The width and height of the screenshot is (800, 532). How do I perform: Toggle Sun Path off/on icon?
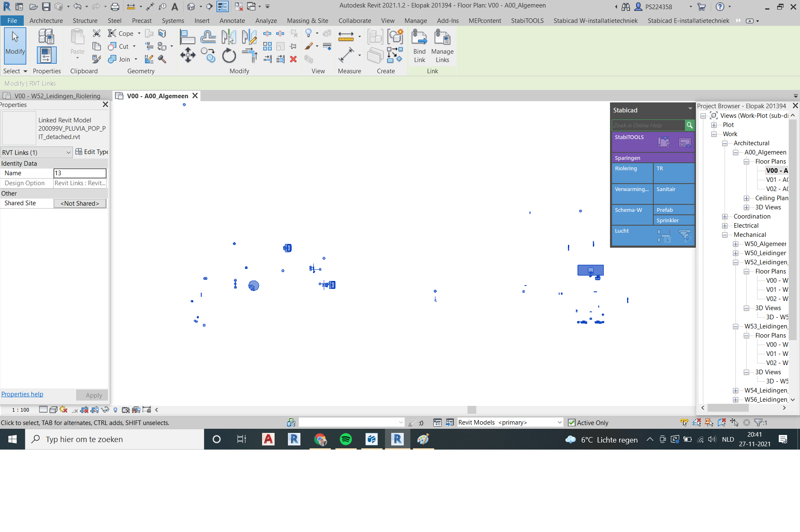point(63,410)
